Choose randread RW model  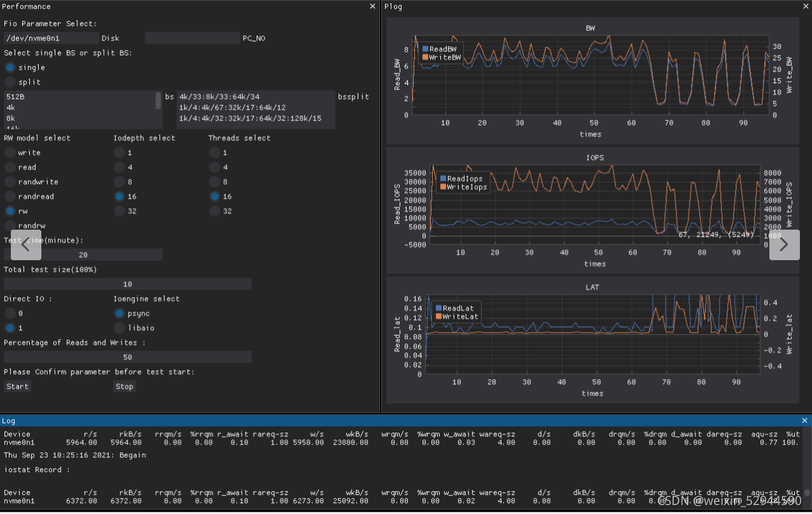click(10, 197)
